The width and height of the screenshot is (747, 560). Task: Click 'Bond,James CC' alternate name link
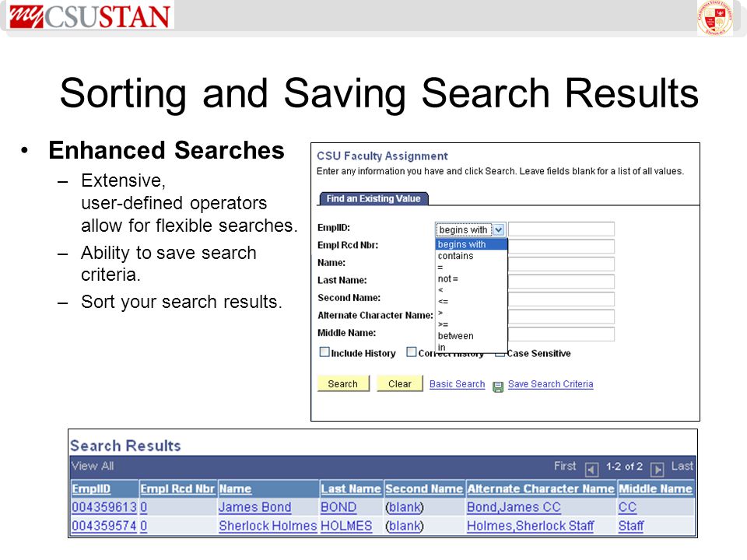pyautogui.click(x=514, y=507)
